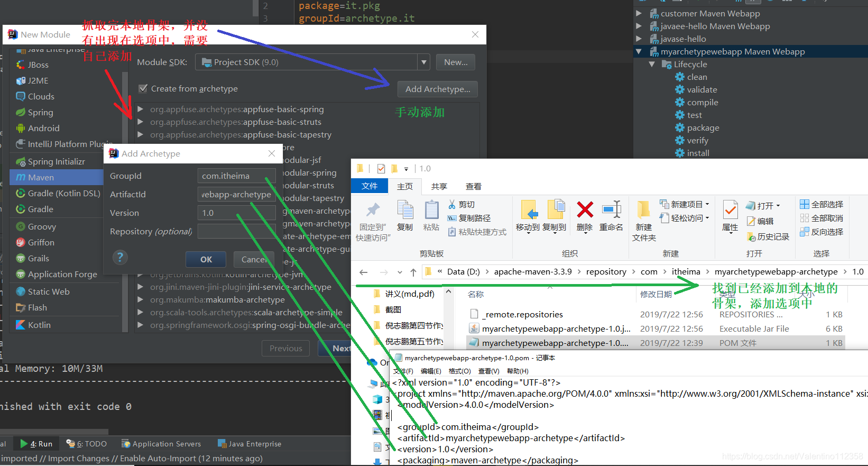Click the help question mark in Add Archetype

120,258
